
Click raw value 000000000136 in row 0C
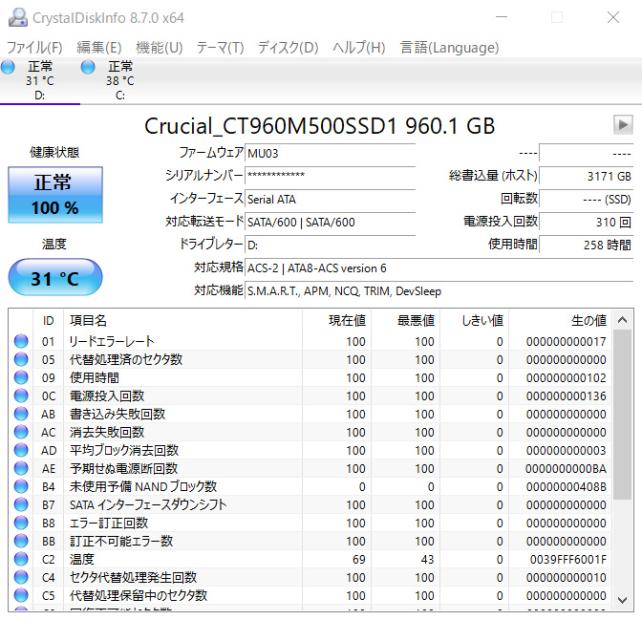(566, 396)
